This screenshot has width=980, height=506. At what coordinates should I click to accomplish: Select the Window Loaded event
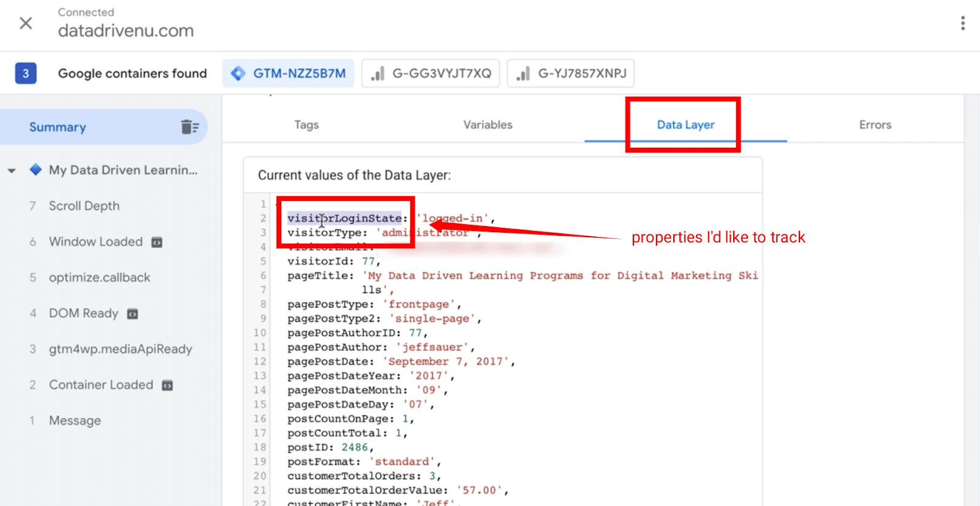click(x=96, y=242)
